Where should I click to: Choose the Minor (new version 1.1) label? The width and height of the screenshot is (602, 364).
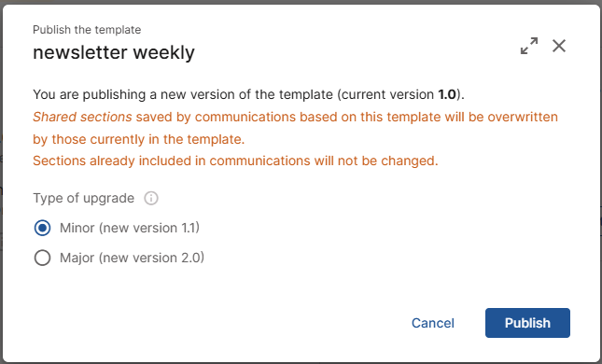130,228
